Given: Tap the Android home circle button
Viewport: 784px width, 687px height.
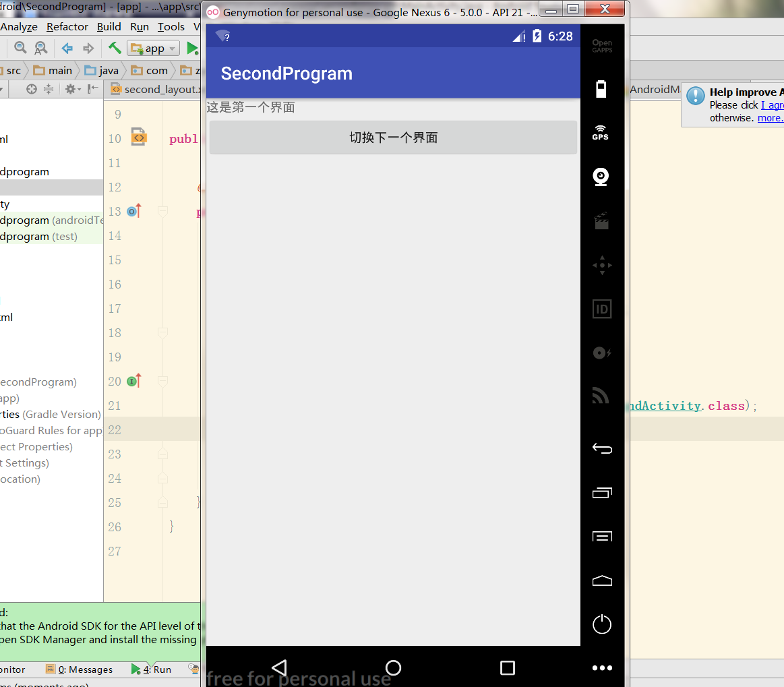Looking at the screenshot, I should [x=393, y=667].
